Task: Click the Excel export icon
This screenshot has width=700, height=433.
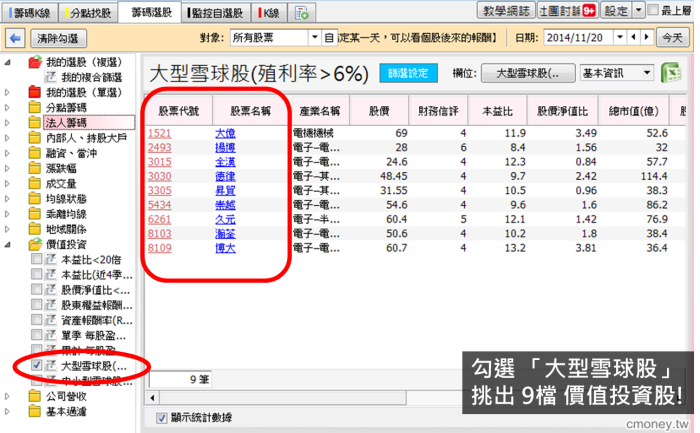Action: 673,74
